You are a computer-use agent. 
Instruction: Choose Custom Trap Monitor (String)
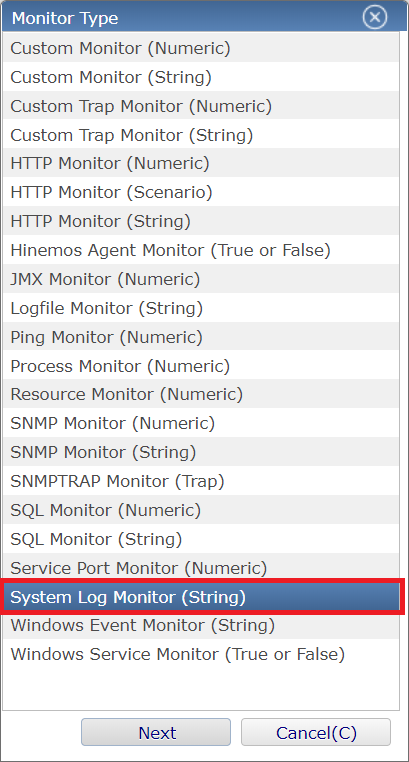pos(201,135)
